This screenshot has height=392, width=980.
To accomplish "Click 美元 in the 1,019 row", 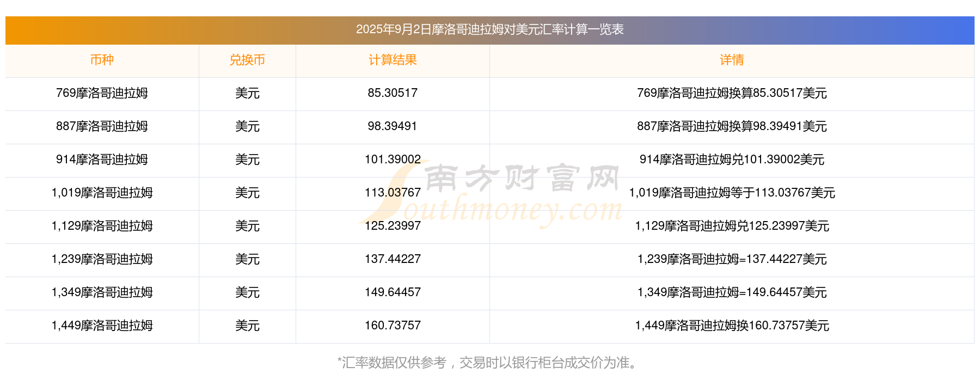I will click(247, 193).
